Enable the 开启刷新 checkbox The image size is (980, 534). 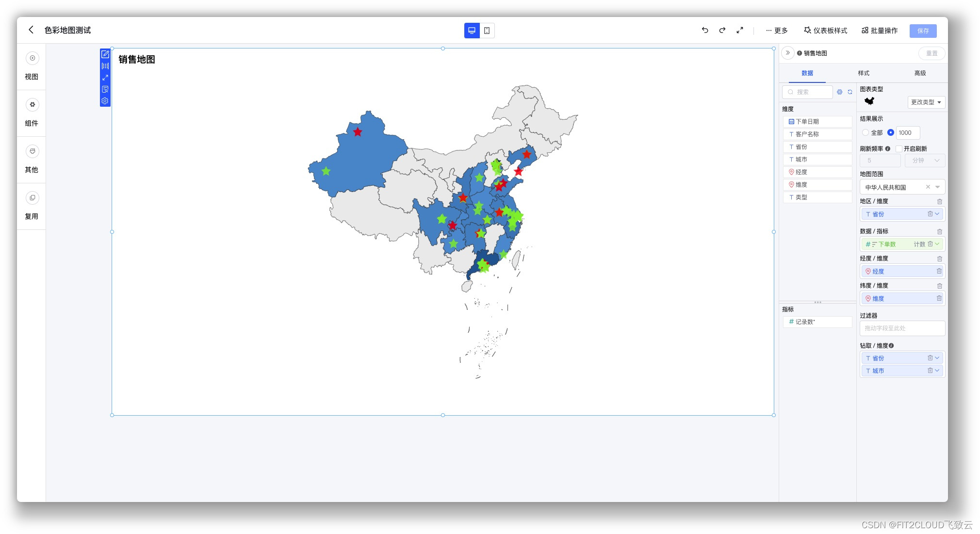point(899,149)
